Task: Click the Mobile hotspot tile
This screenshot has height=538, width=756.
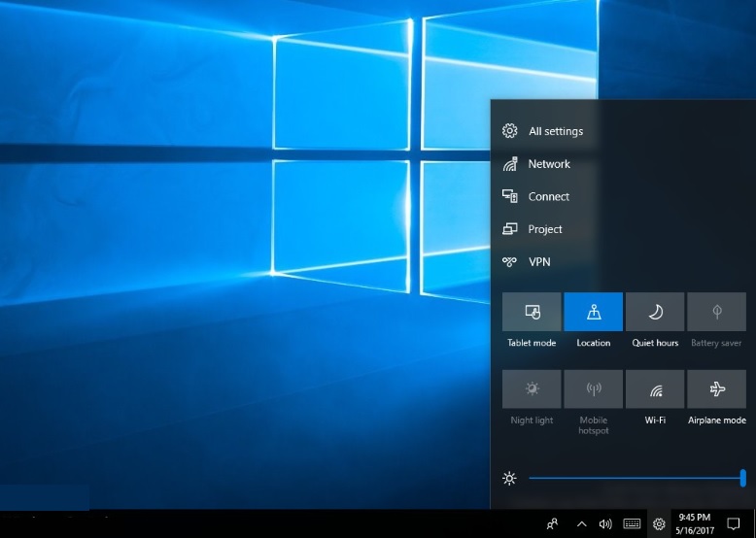Action: pyautogui.click(x=593, y=389)
